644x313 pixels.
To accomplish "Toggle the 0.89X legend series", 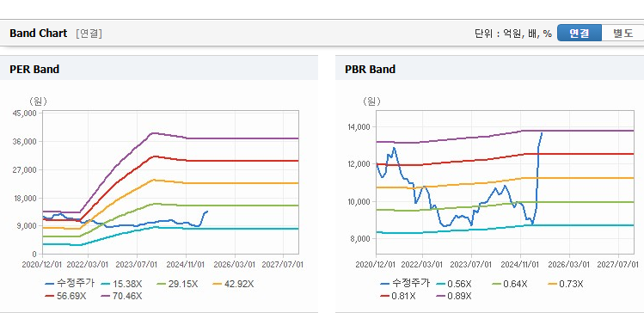I will coord(453,296).
